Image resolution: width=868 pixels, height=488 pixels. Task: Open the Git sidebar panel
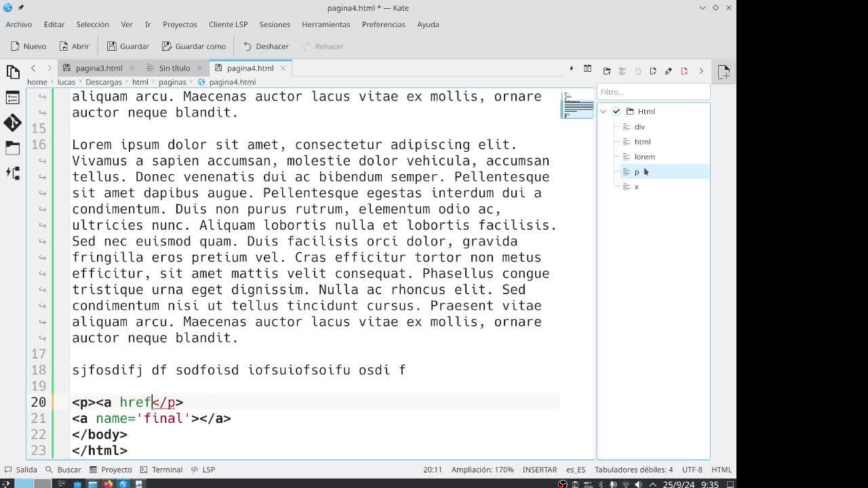(x=13, y=123)
